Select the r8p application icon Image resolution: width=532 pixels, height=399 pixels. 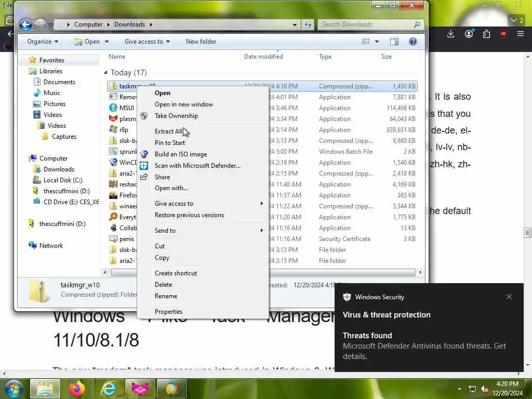[113, 129]
